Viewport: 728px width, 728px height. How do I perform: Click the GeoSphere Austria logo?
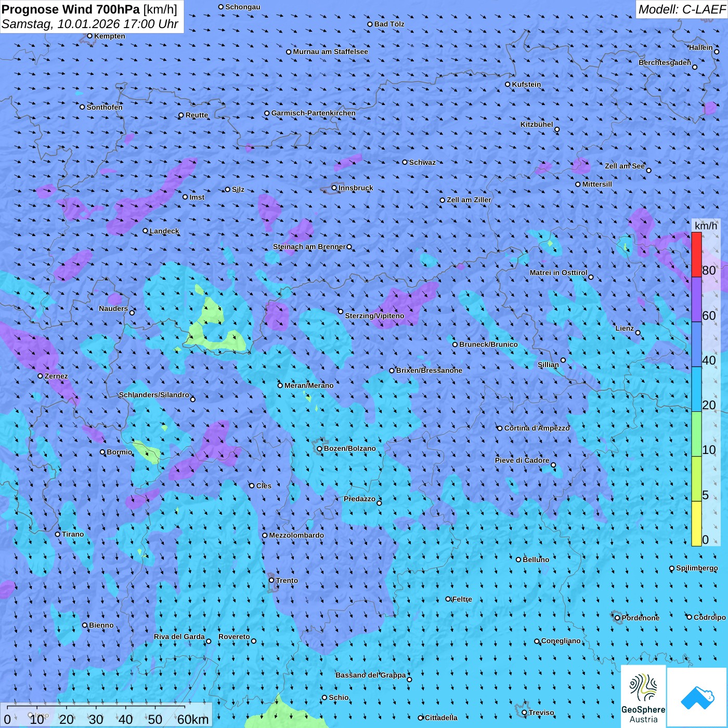643,696
